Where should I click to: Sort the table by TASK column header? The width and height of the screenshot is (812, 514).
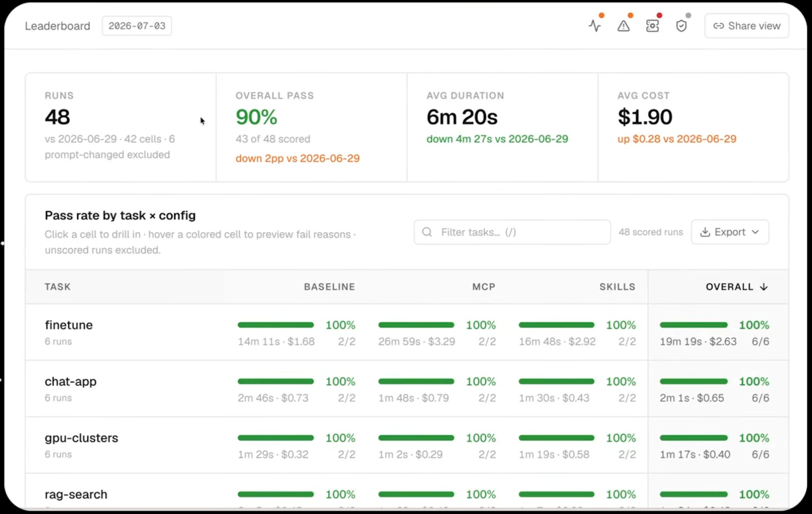coord(58,287)
